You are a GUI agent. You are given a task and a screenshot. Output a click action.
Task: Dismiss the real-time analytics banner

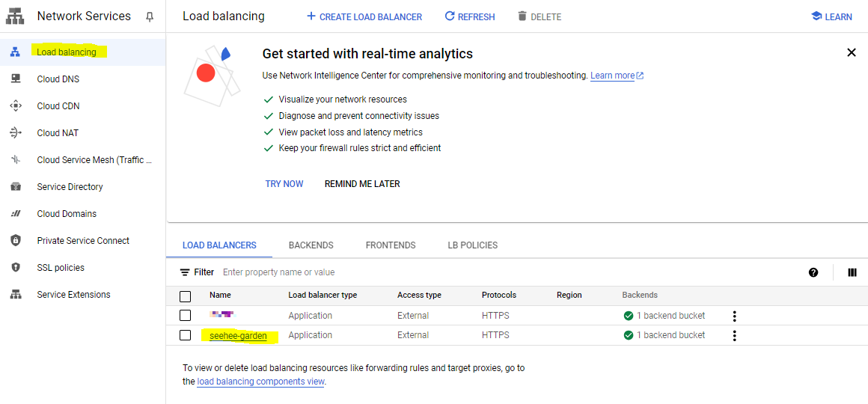[x=852, y=52]
